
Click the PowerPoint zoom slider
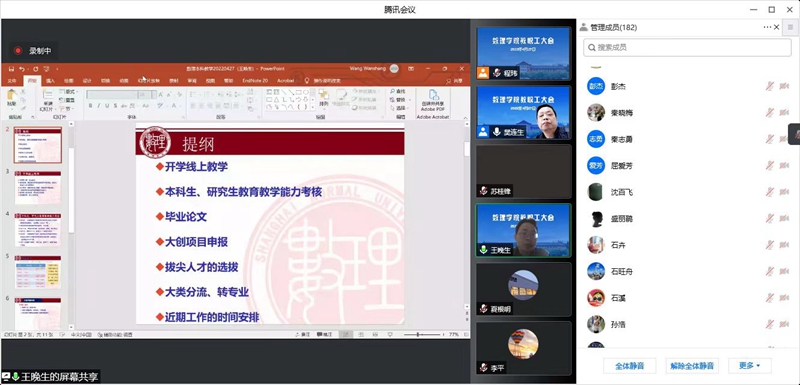pyautogui.click(x=422, y=335)
